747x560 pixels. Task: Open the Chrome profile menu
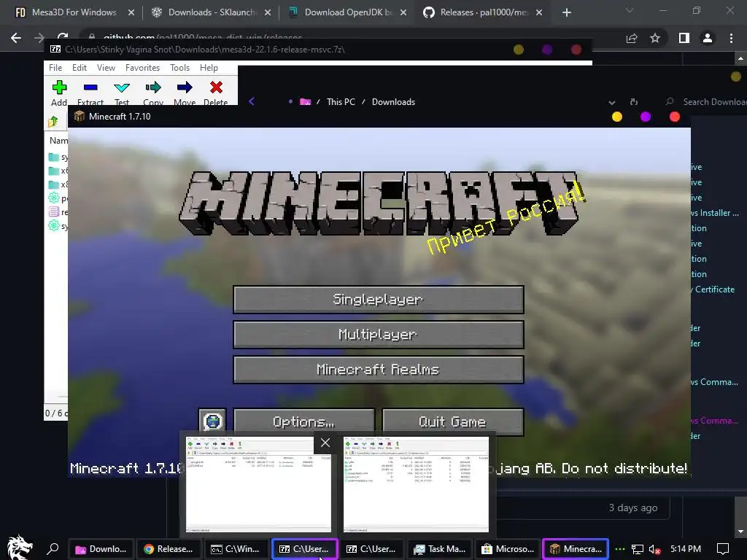708,38
